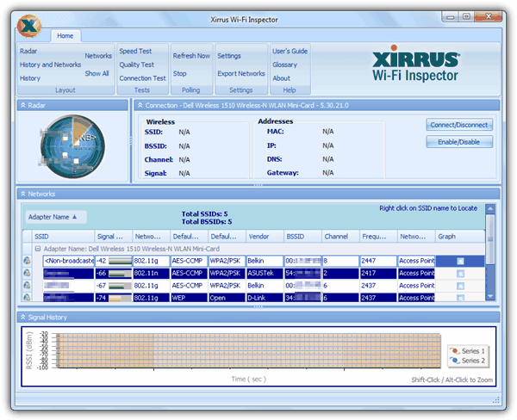The image size is (517, 420).
Task: Click the radar display graphic
Action: point(72,146)
